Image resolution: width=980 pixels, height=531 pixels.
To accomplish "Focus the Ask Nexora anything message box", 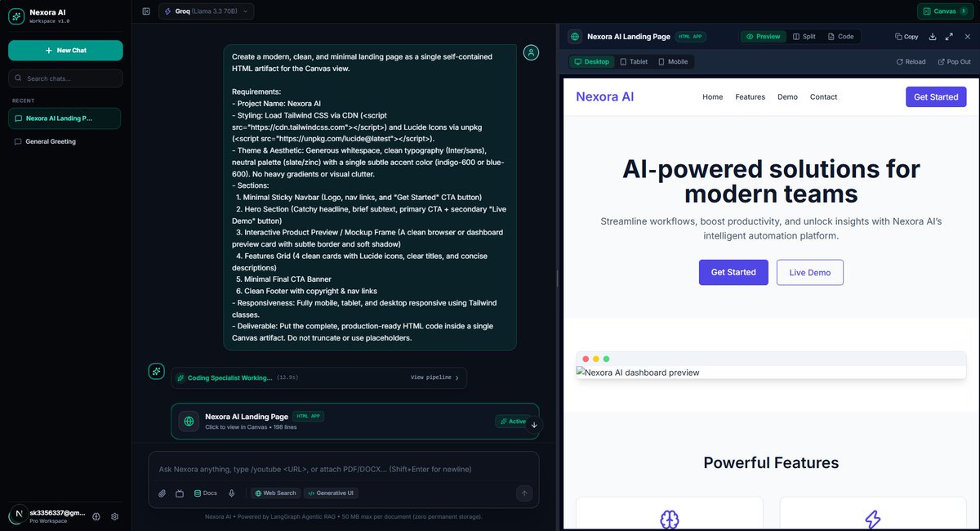I will 344,469.
